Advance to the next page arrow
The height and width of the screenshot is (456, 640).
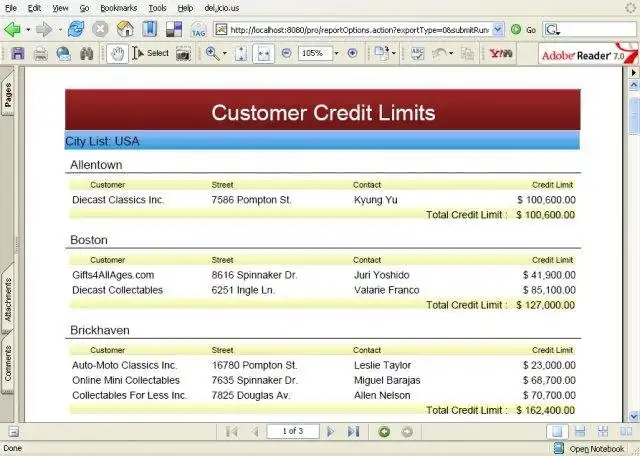[x=330, y=432]
